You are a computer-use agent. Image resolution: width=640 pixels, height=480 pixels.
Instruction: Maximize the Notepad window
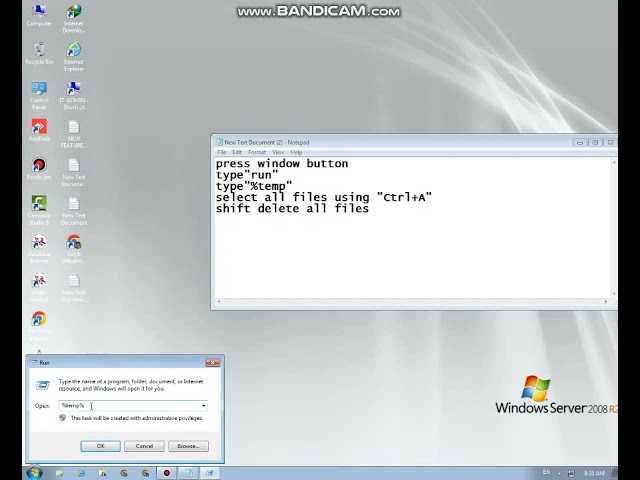[595, 142]
